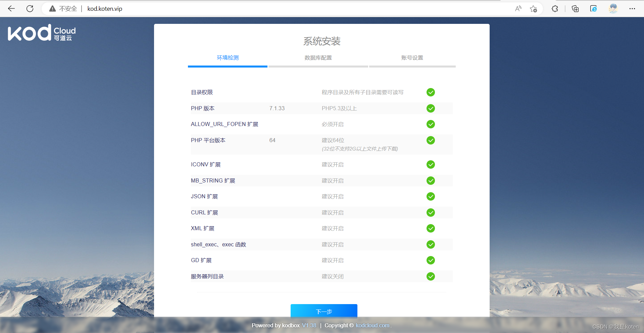644x333 pixels.
Task: Click green check for PHP 版本
Action: coord(431,108)
